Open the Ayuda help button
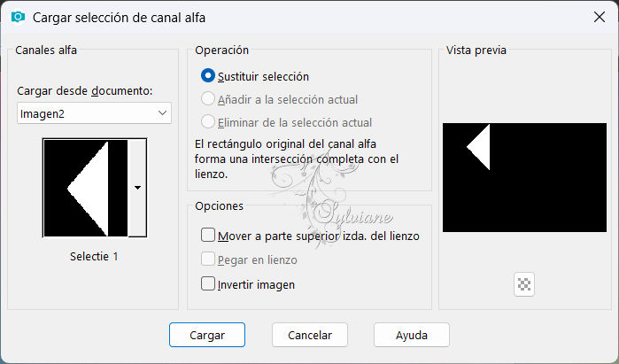 click(x=412, y=335)
